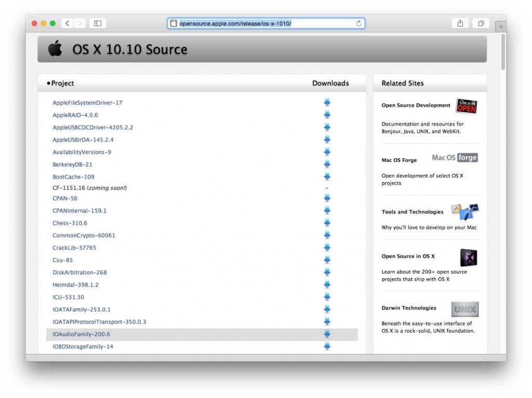Open the Share menu icon
This screenshot has height=398, width=532.
pos(460,23)
